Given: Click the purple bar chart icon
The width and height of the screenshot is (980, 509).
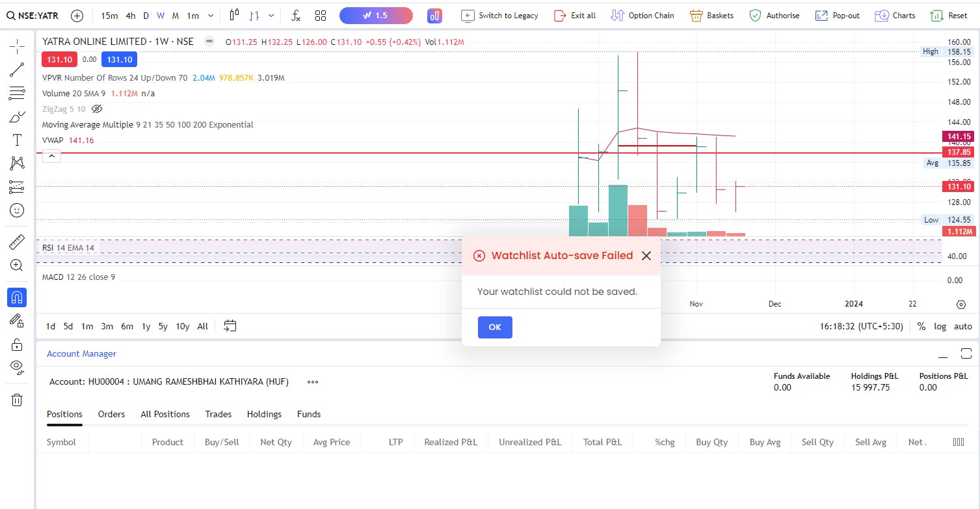Looking at the screenshot, I should tap(434, 16).
